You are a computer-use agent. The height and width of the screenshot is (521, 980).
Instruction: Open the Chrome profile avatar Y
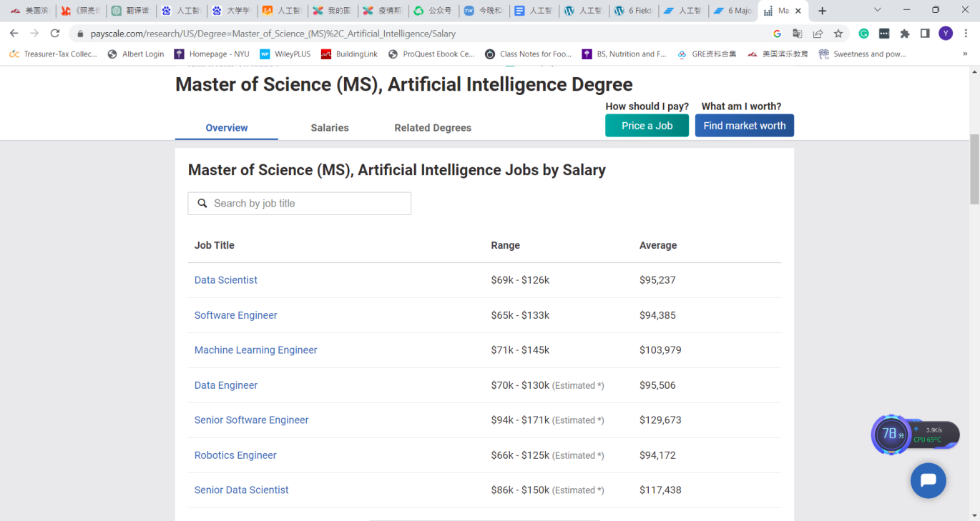(x=946, y=34)
